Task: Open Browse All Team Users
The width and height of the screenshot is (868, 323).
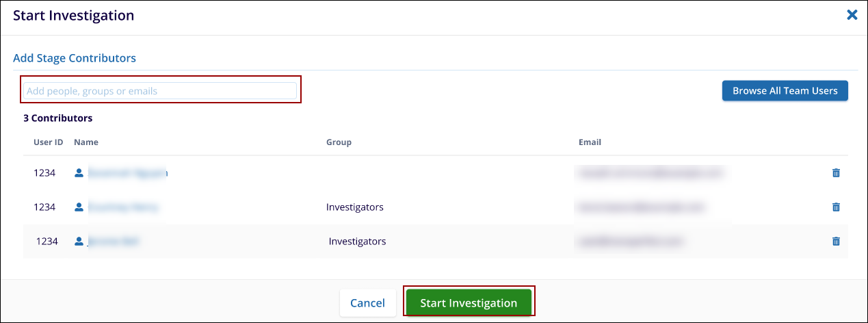Action: (785, 91)
